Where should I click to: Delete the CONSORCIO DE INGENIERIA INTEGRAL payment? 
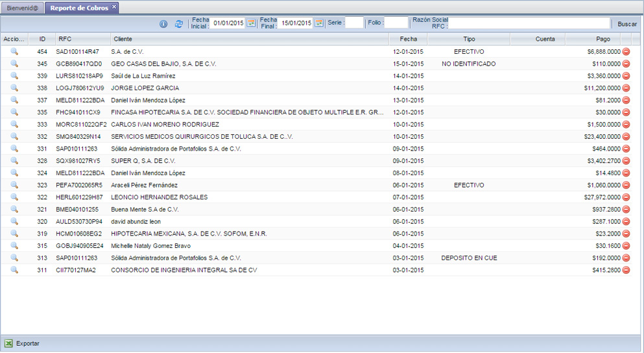pos(626,271)
